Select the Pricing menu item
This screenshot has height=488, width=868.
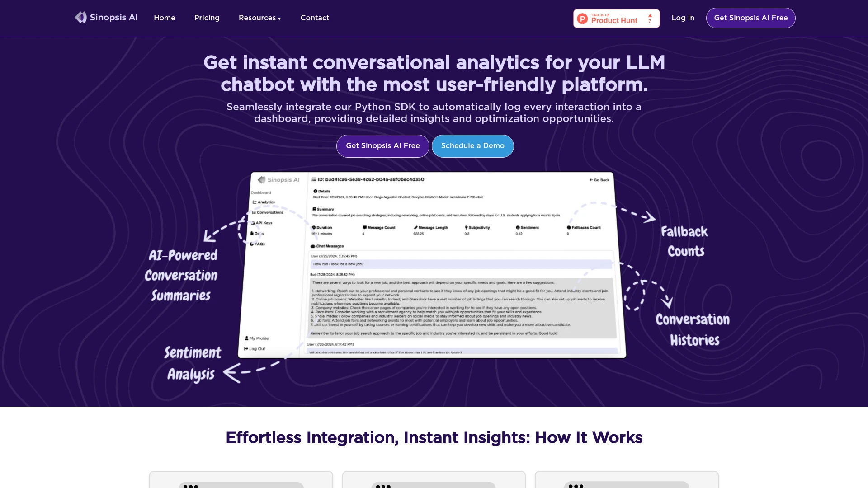pos(207,18)
